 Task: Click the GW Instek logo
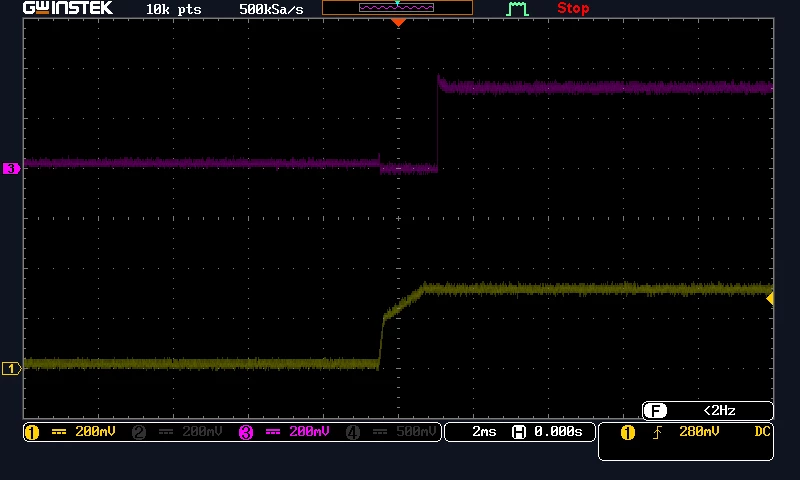[68, 8]
